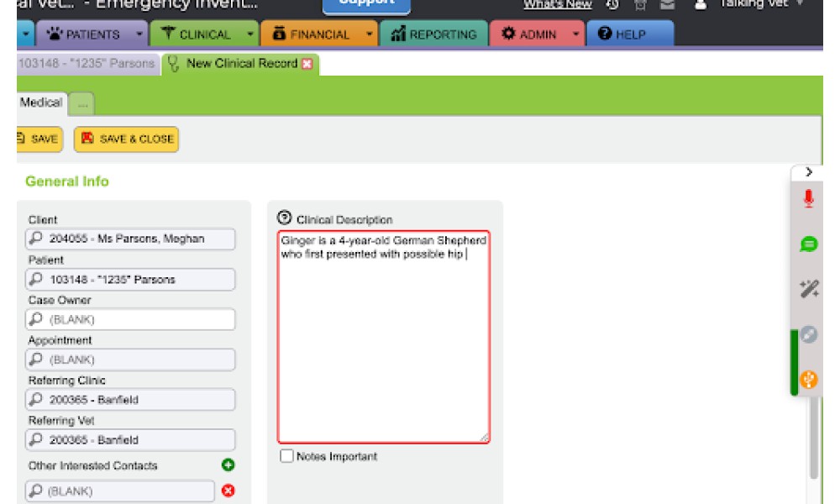Click the General Info section heading
Screen dimensions: 840x504
[x=67, y=181]
